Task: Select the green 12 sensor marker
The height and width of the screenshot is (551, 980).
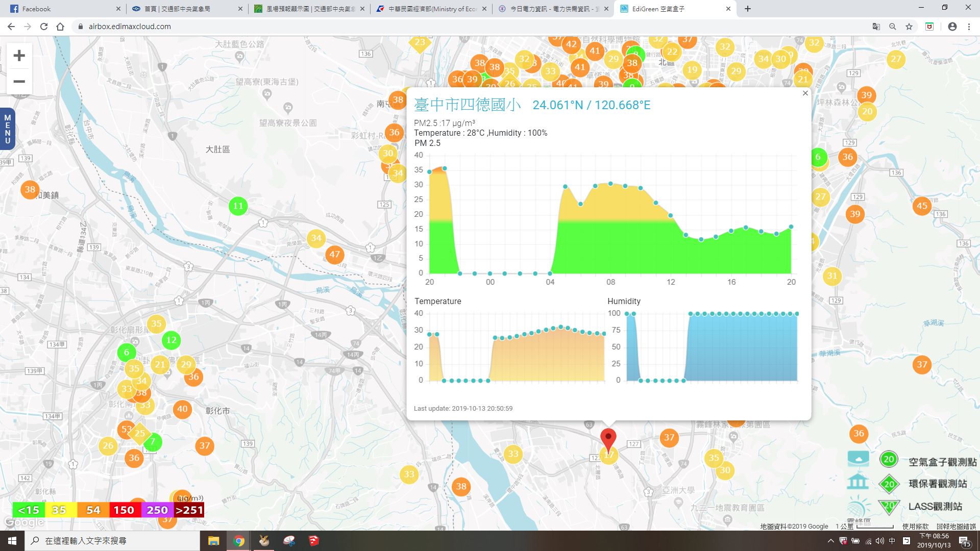Action: pos(171,340)
